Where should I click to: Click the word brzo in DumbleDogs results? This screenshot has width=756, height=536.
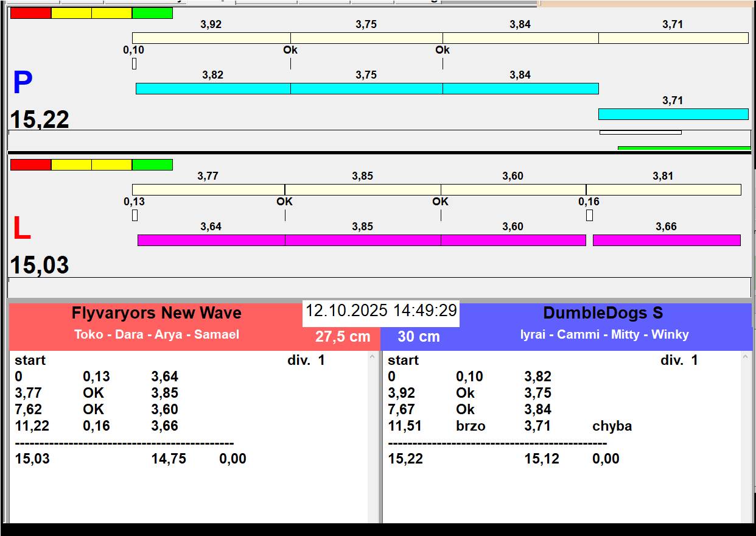click(471, 426)
